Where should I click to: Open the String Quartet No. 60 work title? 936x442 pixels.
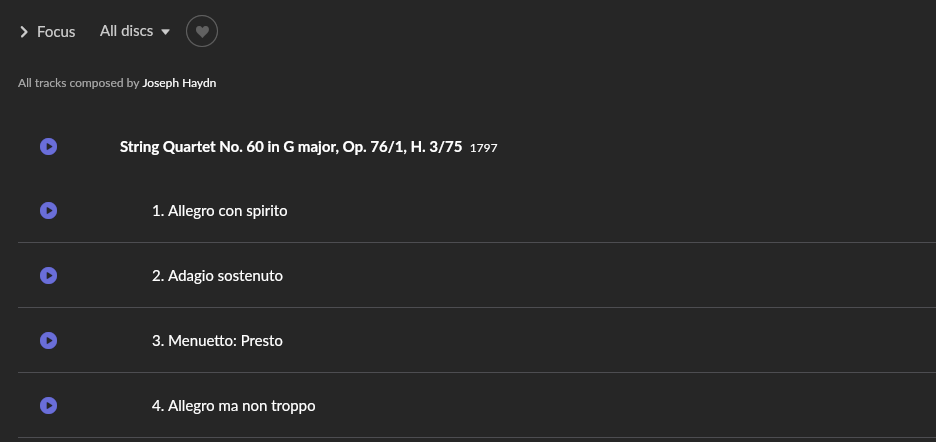(x=291, y=146)
